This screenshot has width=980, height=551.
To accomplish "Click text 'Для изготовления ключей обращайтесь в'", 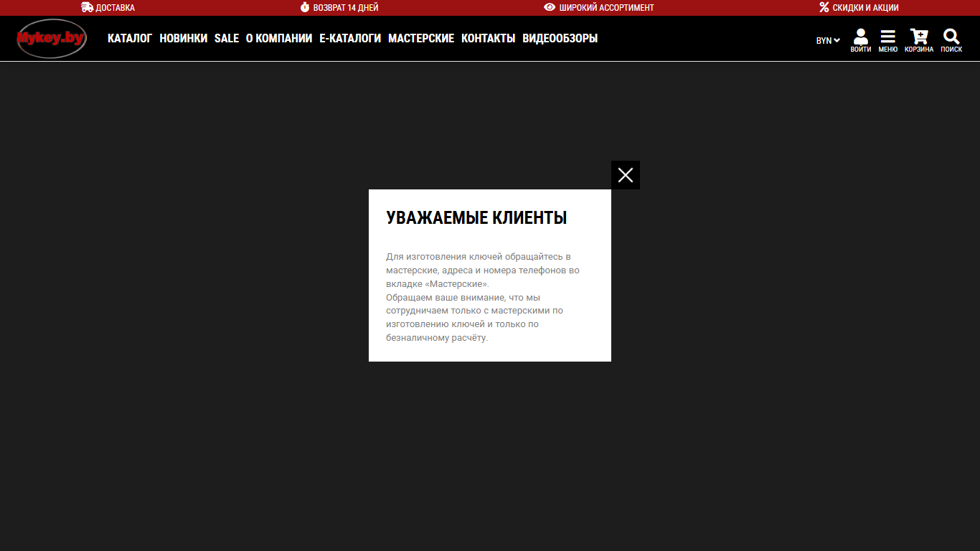I will coord(479,257).
